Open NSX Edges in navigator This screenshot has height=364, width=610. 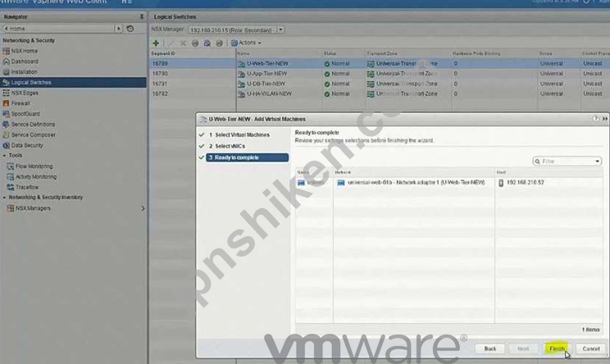tap(25, 93)
